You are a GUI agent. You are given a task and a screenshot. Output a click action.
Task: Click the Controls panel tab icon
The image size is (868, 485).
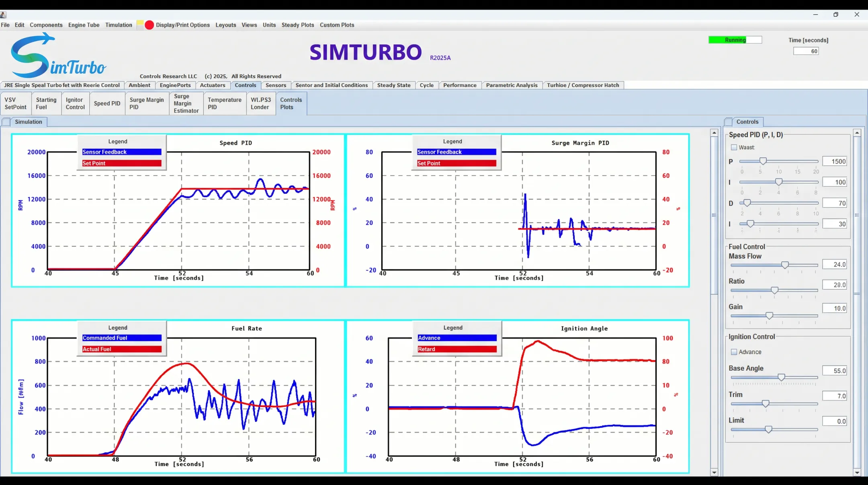(x=728, y=122)
